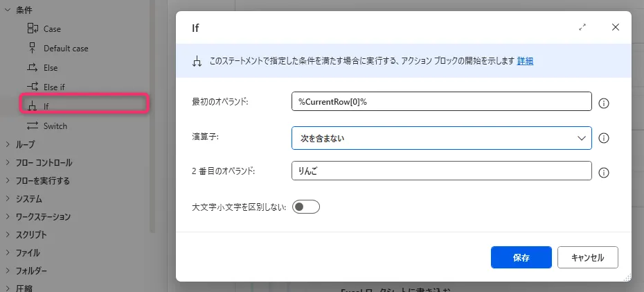Expand the スクリプト category
644x292 pixels.
[x=8, y=234]
